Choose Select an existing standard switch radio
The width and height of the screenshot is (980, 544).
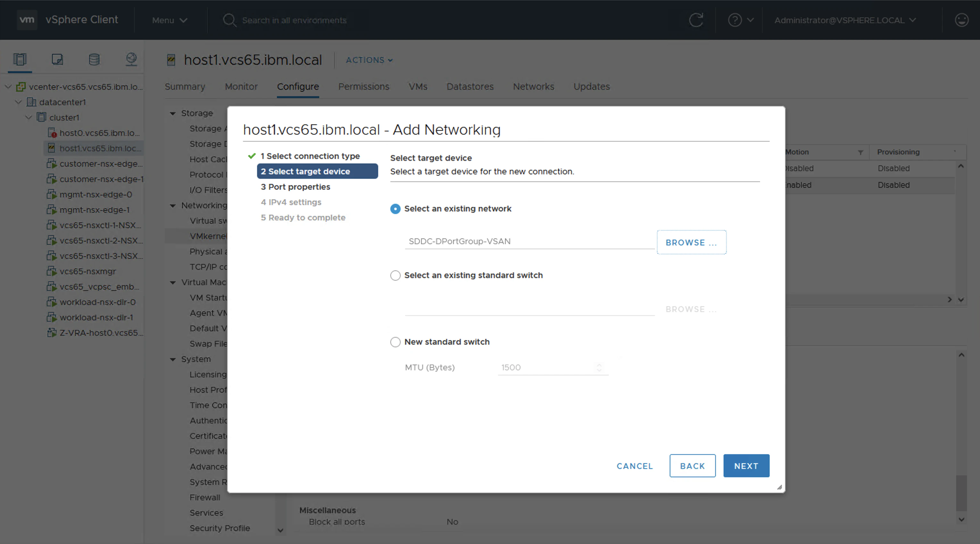coord(395,276)
